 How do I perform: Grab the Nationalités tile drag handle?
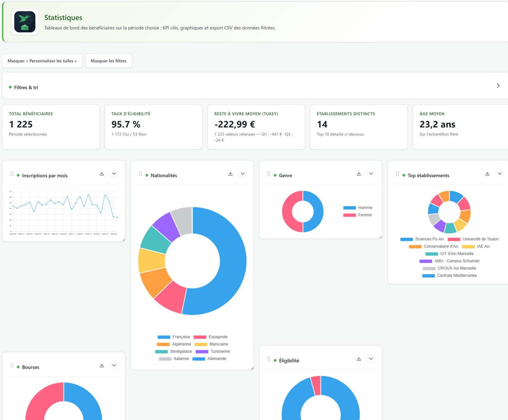coord(141,174)
